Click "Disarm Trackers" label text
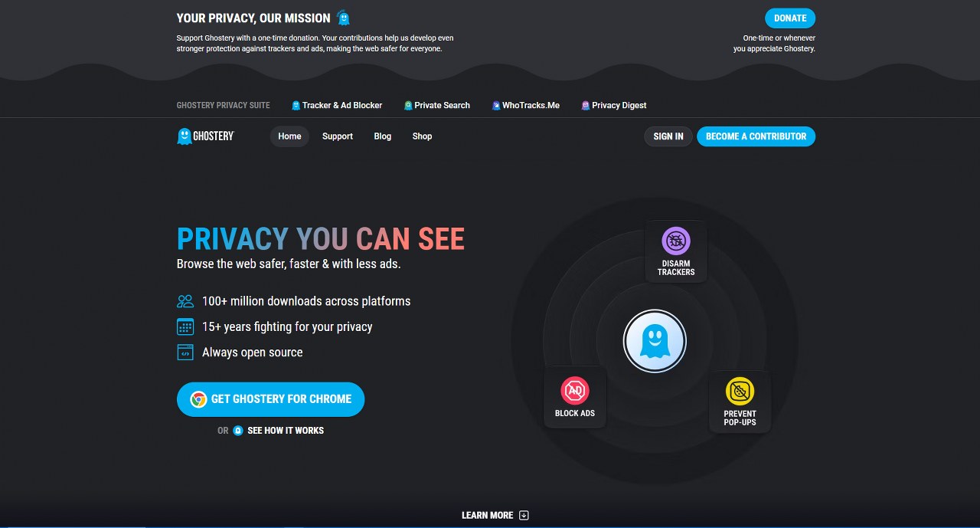 click(x=676, y=268)
